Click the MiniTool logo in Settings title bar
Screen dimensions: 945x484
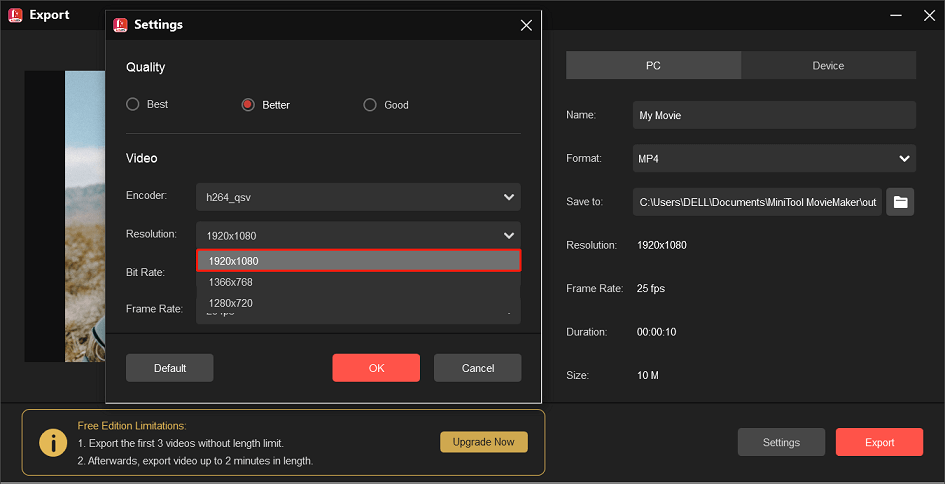point(120,24)
